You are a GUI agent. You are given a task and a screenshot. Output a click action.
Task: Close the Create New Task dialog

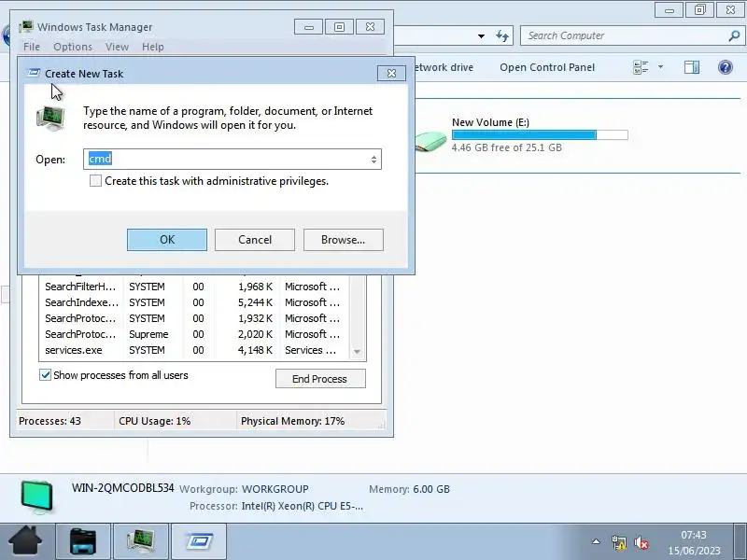click(391, 74)
